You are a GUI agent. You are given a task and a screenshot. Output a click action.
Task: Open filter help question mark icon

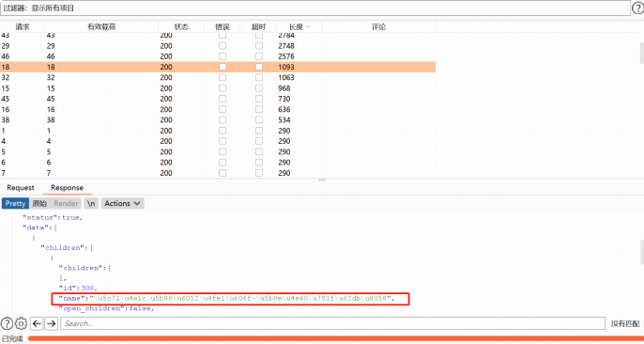637,8
